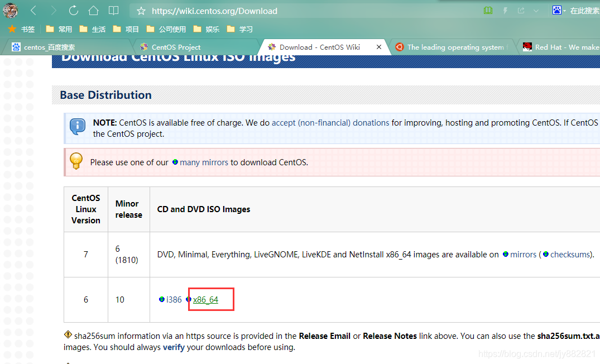
Task: Open the x86_64 download link
Action: (x=205, y=300)
